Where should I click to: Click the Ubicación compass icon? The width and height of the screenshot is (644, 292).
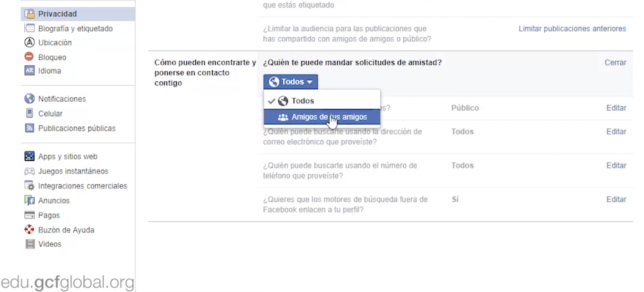tap(30, 42)
